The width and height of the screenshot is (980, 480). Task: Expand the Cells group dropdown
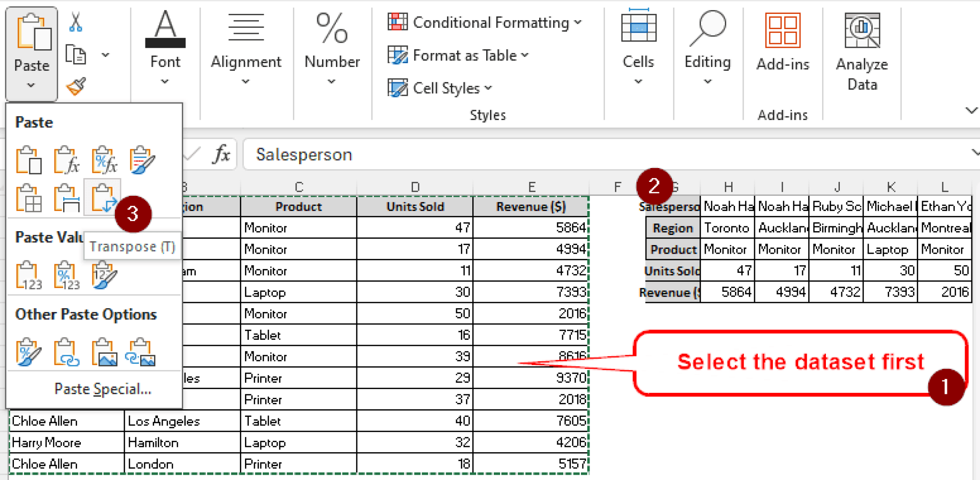click(x=638, y=82)
